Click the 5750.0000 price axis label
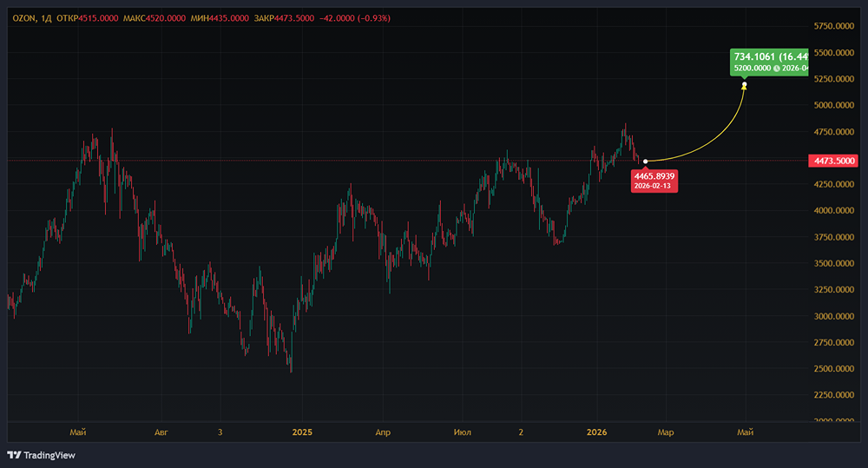The height and width of the screenshot is (468, 868). [x=833, y=26]
